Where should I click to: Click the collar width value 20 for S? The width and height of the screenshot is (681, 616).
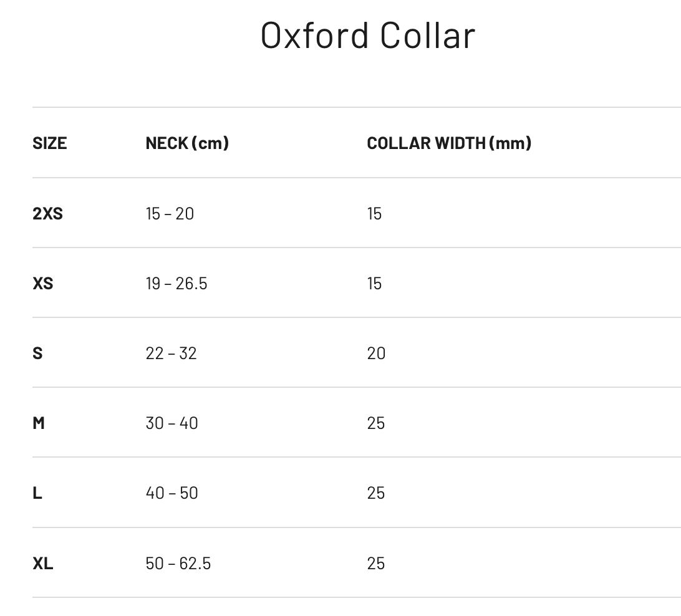pos(376,353)
